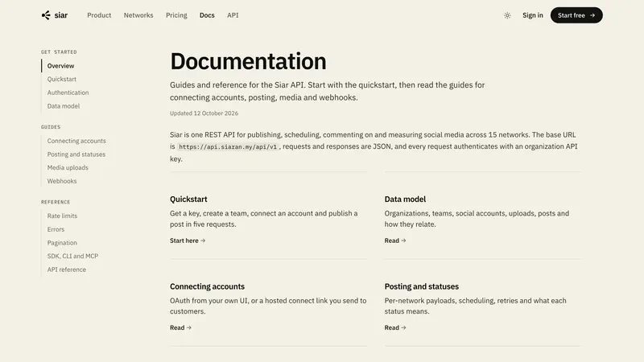This screenshot has width=644, height=362.
Task: Click the 'Updated 12 October 2026' text
Action: click(204, 113)
